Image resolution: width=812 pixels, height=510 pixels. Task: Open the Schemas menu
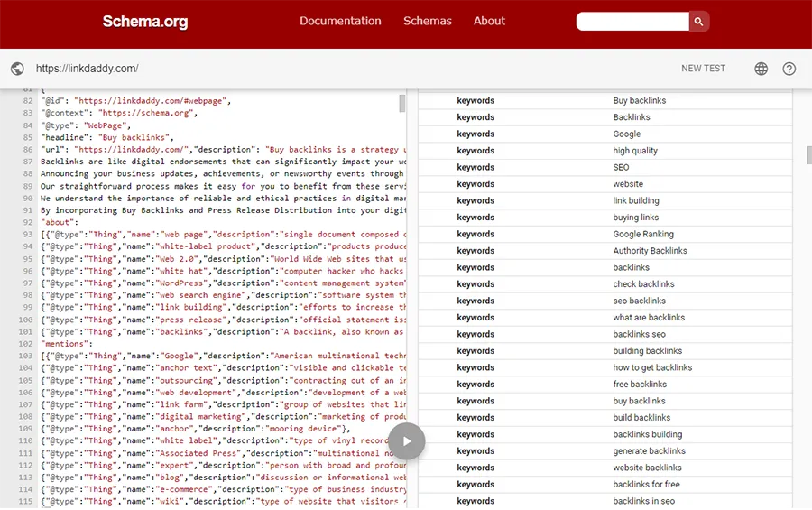click(x=428, y=22)
